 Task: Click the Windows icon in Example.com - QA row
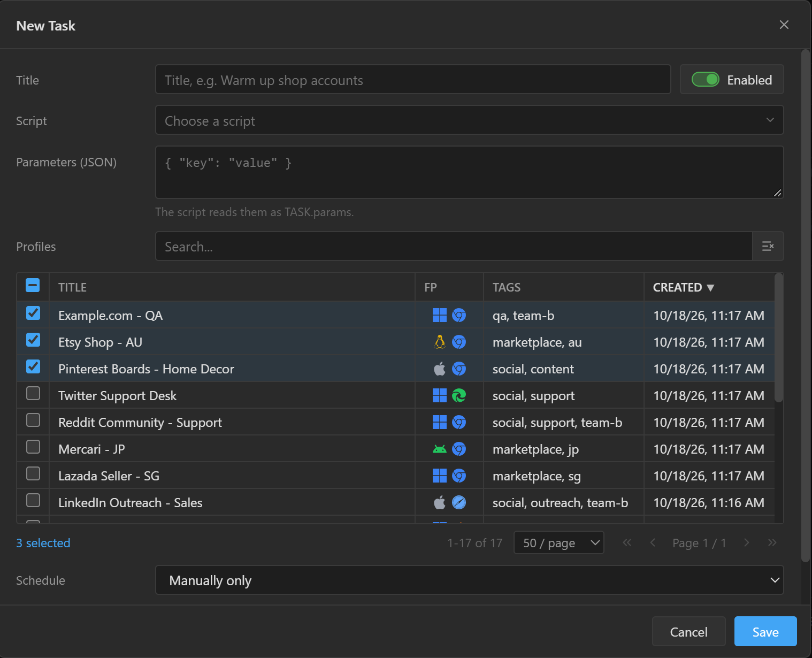click(x=440, y=315)
